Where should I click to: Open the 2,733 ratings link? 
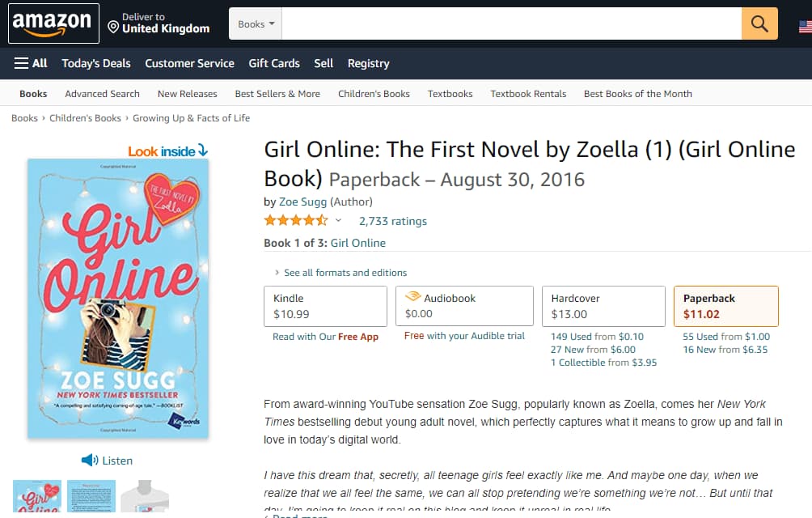[x=392, y=221]
